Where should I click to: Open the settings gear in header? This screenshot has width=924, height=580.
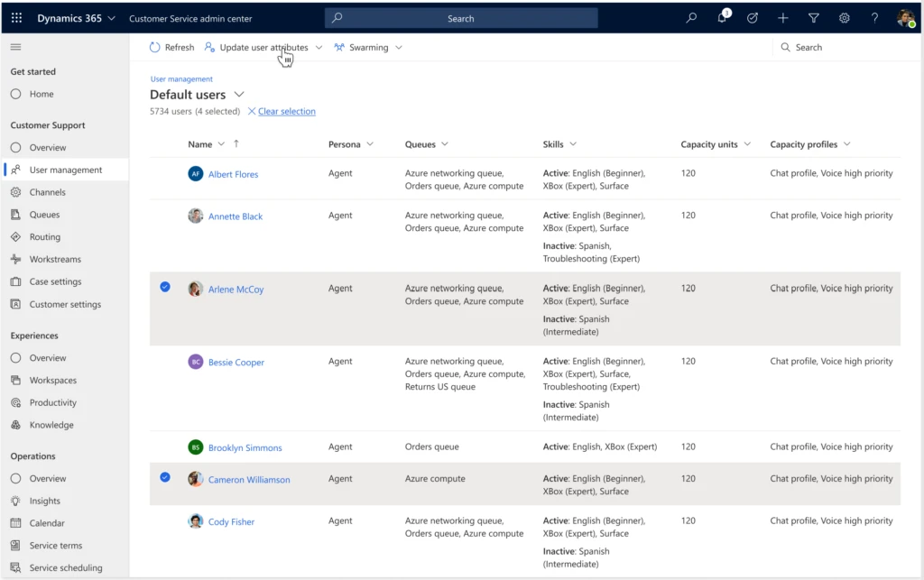845,18
